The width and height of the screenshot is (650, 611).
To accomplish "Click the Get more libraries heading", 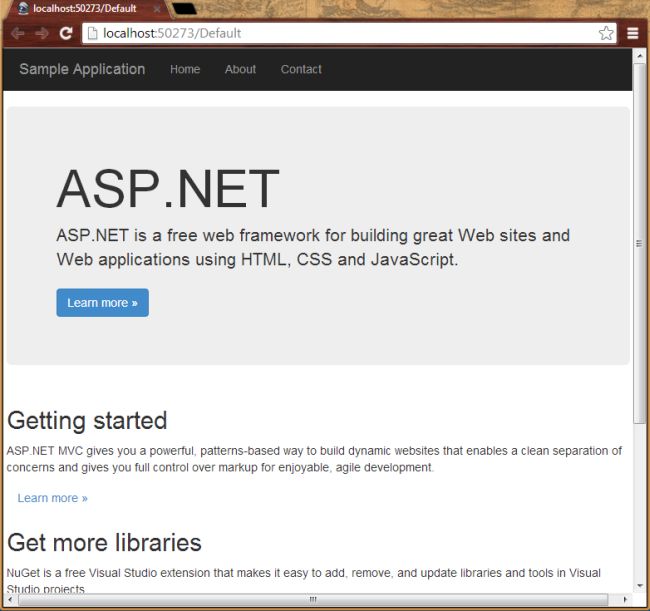I will 104,543.
